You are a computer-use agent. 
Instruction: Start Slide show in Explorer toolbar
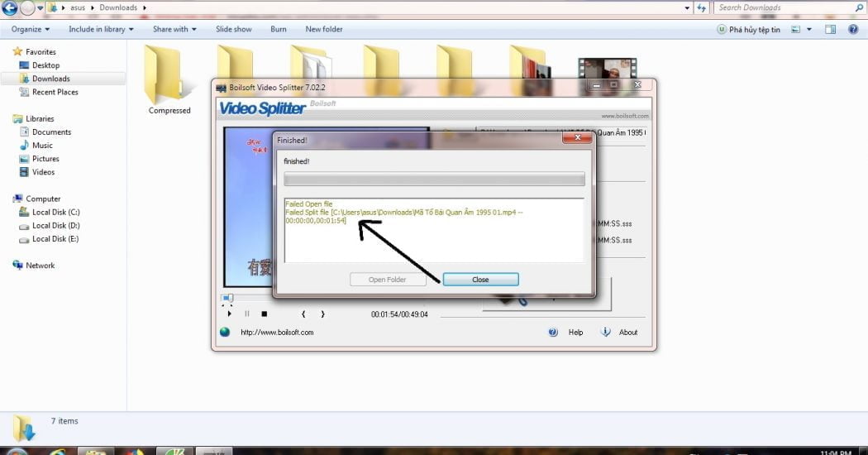coord(234,30)
